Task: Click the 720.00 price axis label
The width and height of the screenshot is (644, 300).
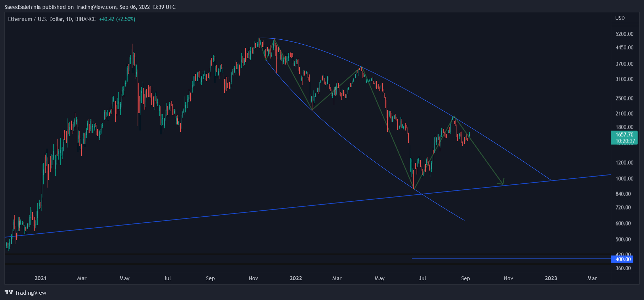Action: click(x=623, y=207)
